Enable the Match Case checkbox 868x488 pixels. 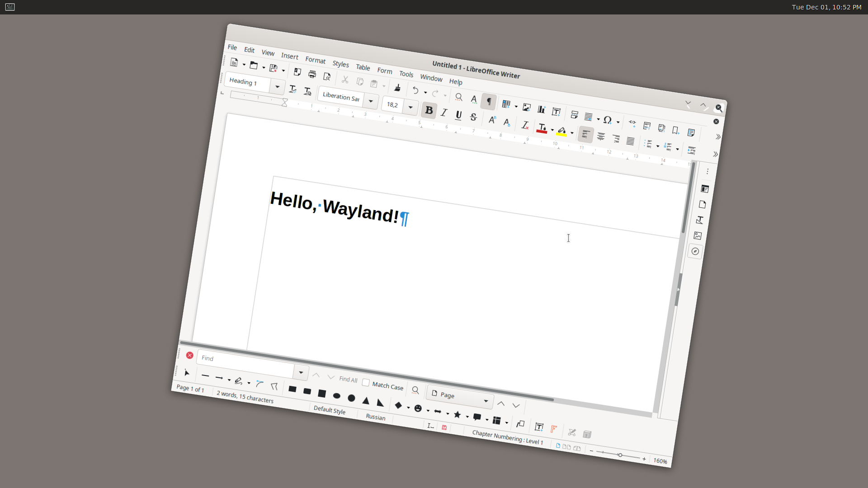366,382
